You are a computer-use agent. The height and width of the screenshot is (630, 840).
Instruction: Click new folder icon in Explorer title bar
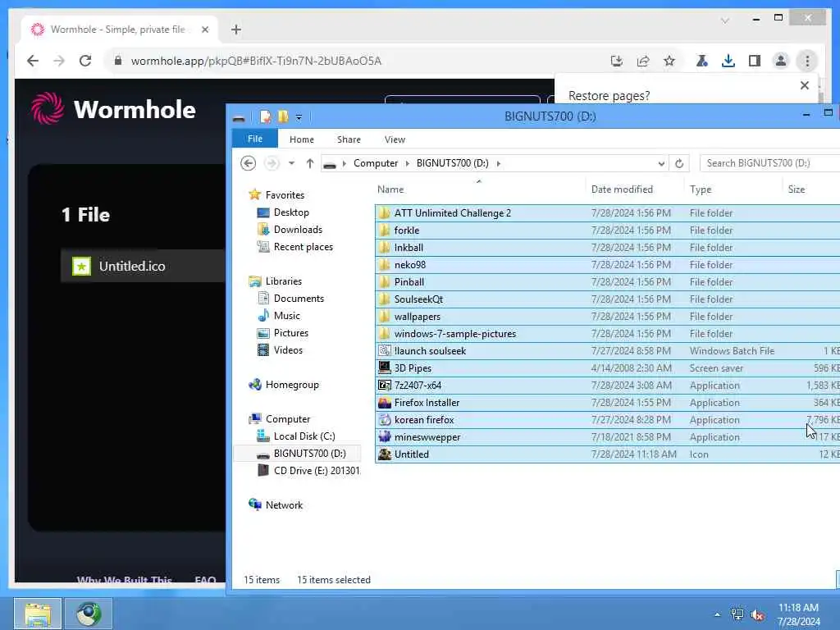pyautogui.click(x=283, y=116)
